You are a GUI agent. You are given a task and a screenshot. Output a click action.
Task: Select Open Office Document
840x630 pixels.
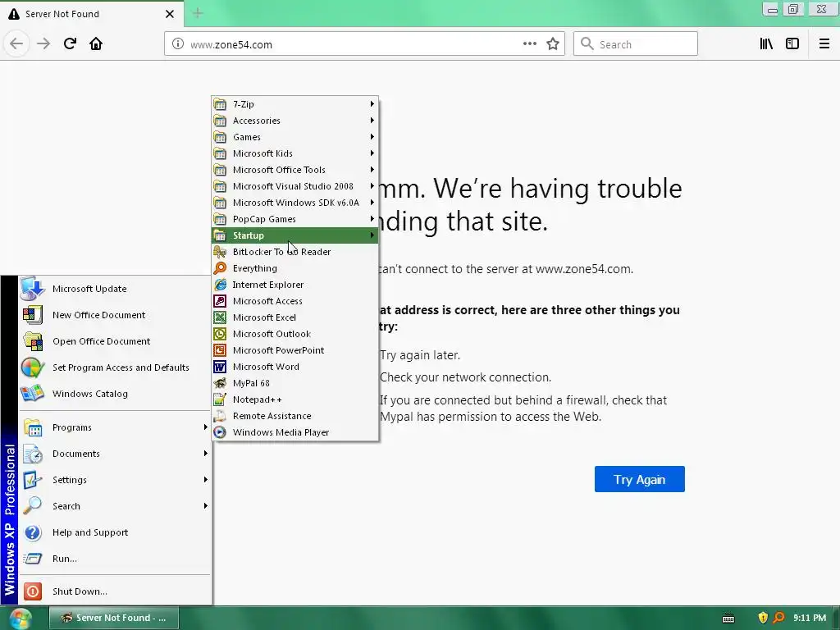pos(115,340)
